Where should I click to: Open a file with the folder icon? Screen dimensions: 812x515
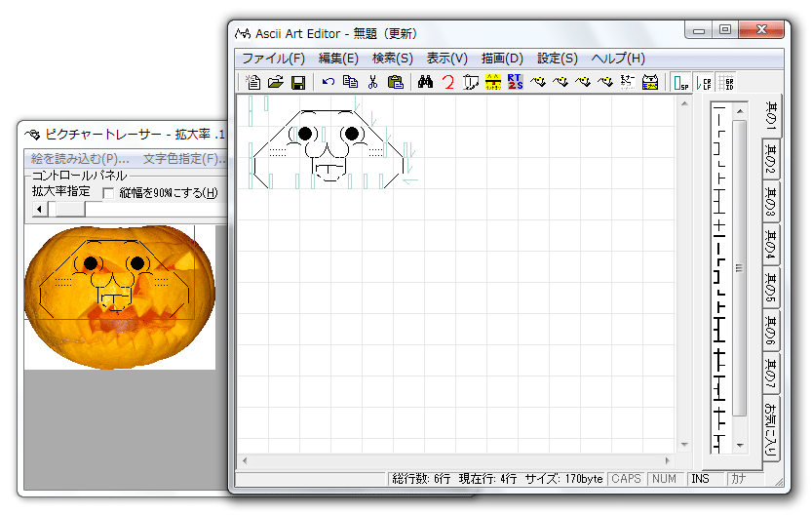(276, 82)
